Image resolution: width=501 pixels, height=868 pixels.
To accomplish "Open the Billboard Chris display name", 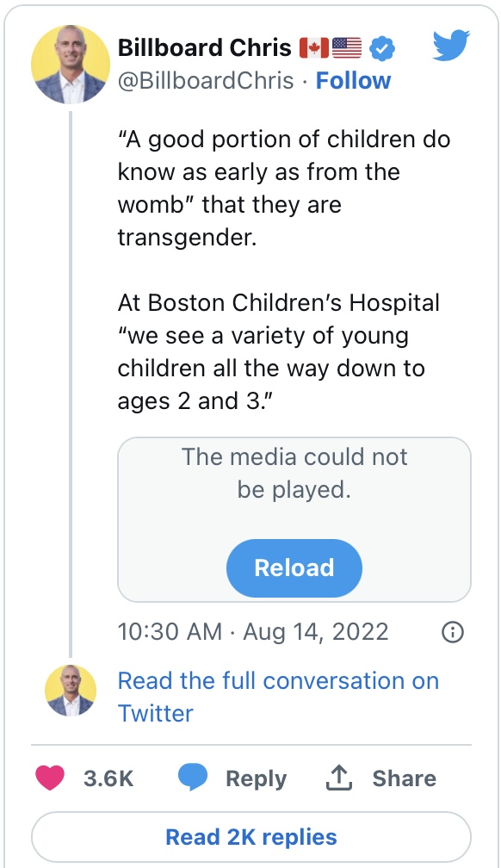I will (x=205, y=48).
